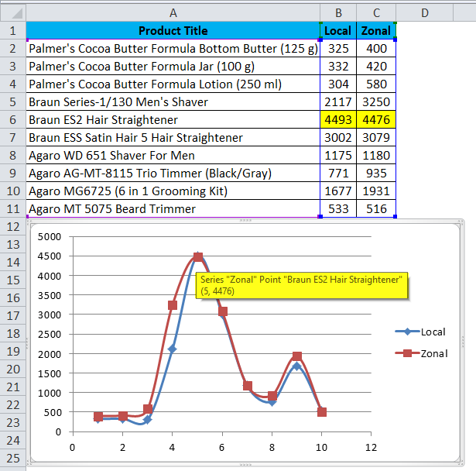Select column B header
The width and height of the screenshot is (476, 471).
click(x=338, y=13)
